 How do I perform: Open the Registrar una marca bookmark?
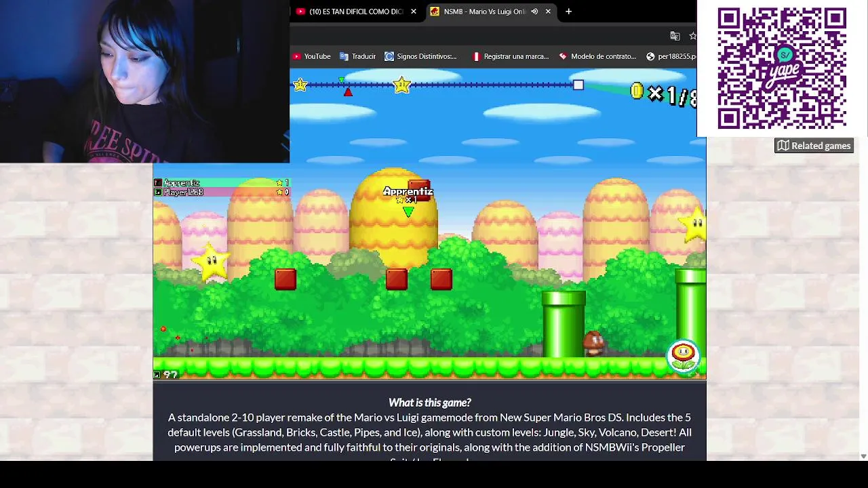(x=510, y=56)
